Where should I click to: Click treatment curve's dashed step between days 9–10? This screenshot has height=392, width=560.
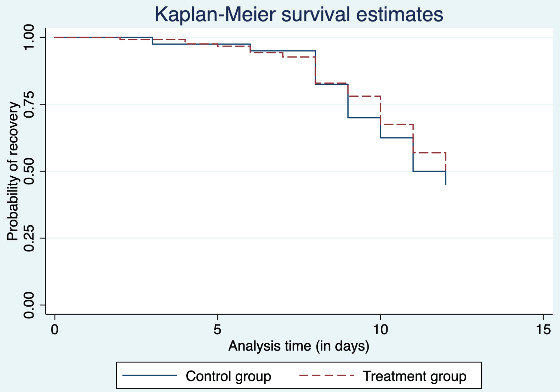[x=364, y=96]
